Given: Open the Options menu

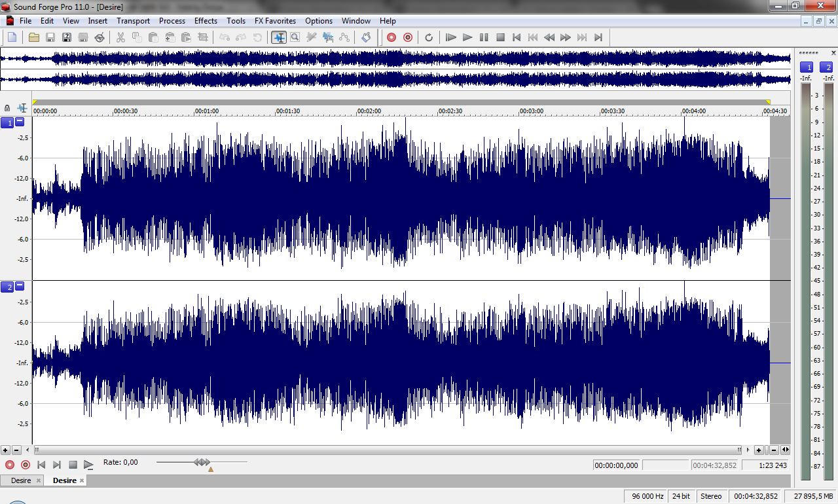Looking at the screenshot, I should (x=319, y=21).
